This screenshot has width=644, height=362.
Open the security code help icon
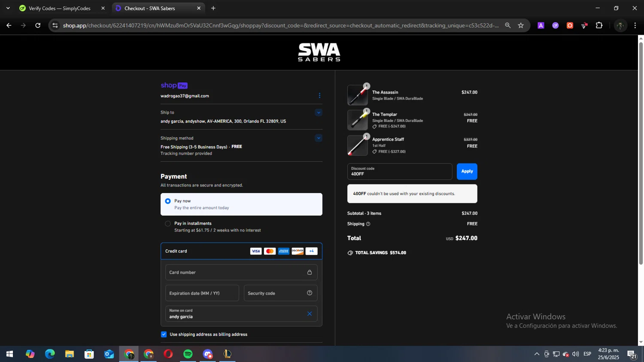click(x=310, y=293)
